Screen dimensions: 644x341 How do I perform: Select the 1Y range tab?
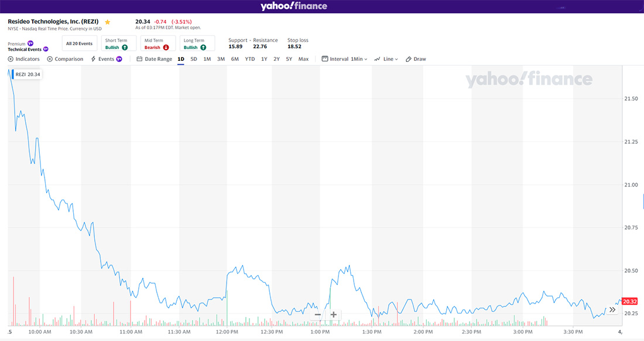[x=264, y=59]
